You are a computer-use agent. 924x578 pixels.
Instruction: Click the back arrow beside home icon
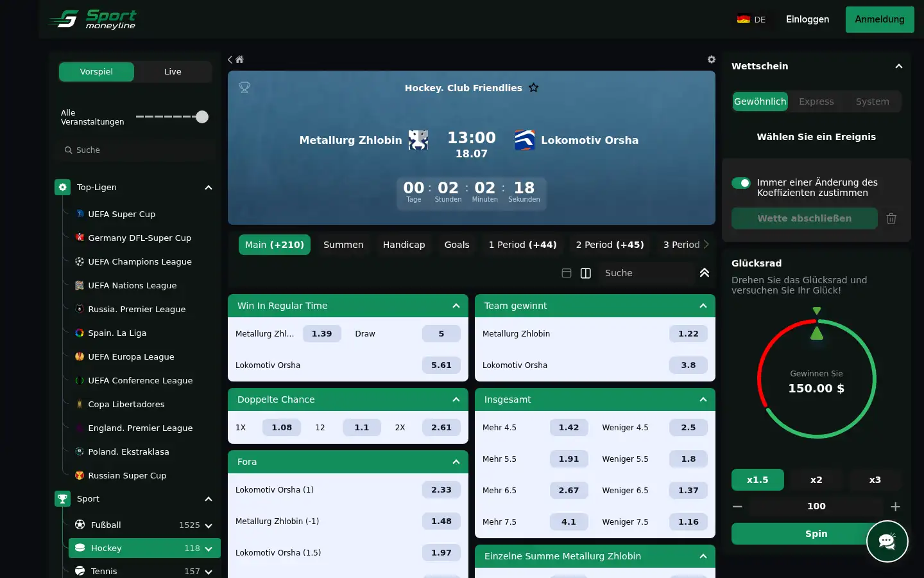click(230, 59)
